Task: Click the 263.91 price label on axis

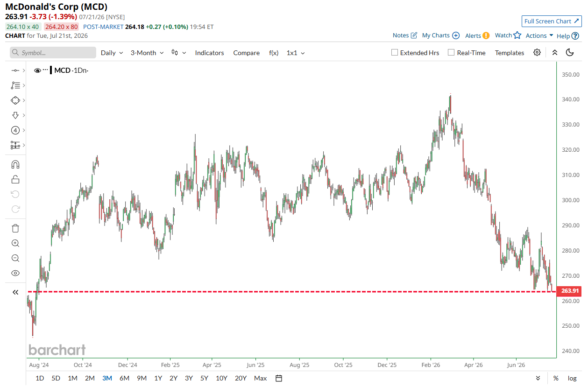Action: 570,291
